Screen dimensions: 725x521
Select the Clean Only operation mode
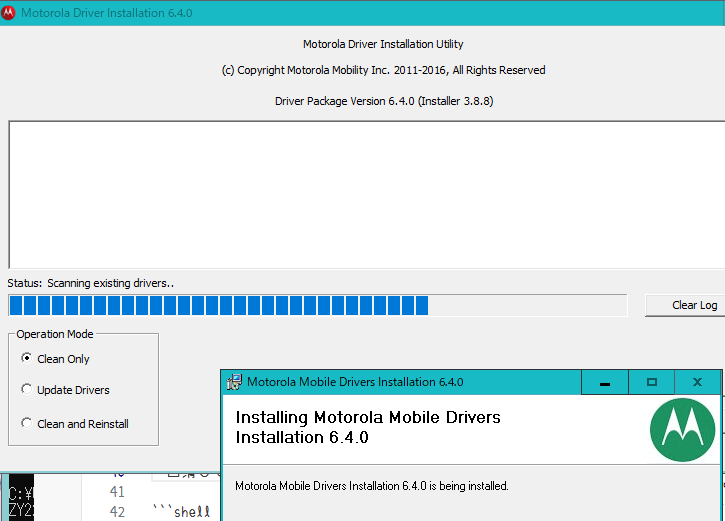coord(27,359)
